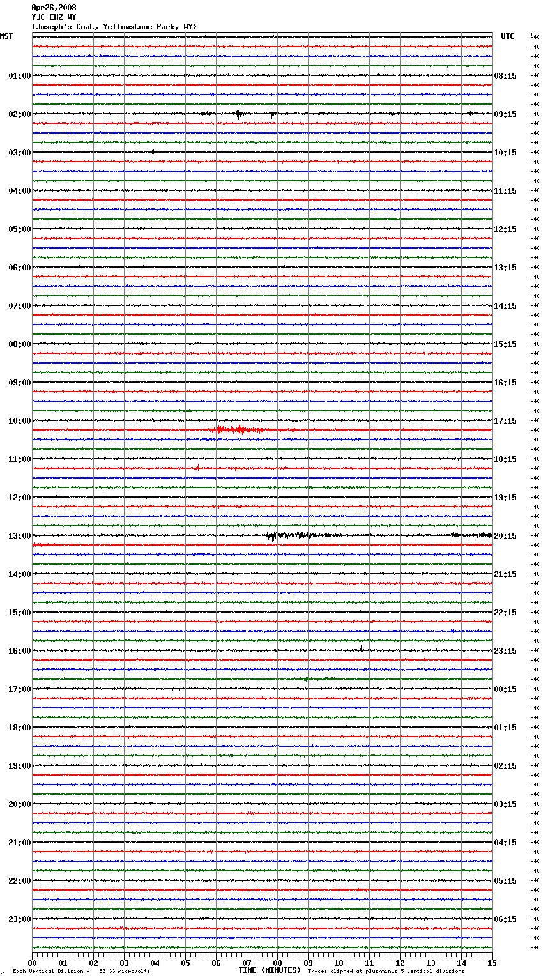This screenshot has height=980, width=543.
Task: Click the 03:00 MST time label
Action: pos(20,153)
